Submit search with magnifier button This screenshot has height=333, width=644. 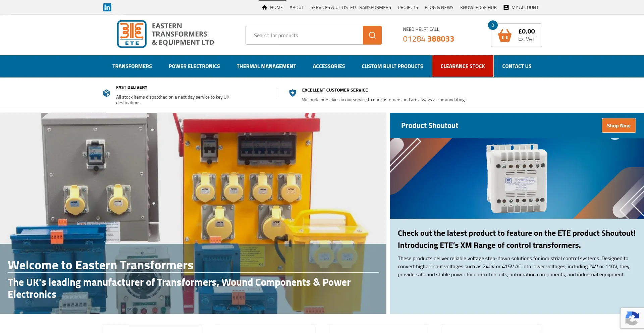372,35
